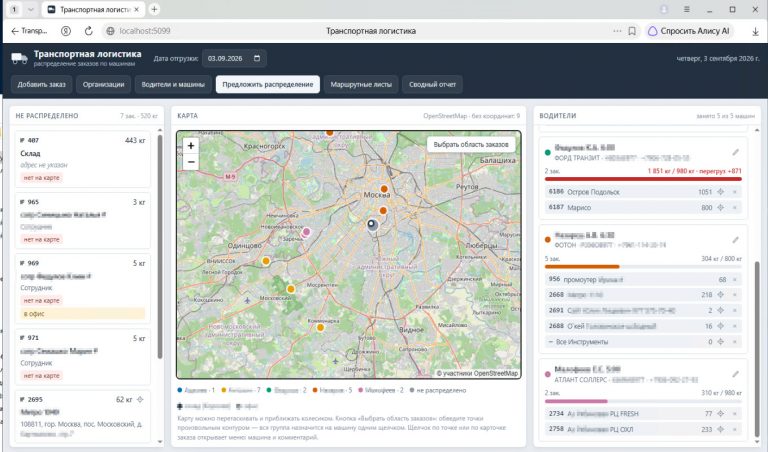Open the 'Организации' section
768x452 pixels.
pos(103,84)
